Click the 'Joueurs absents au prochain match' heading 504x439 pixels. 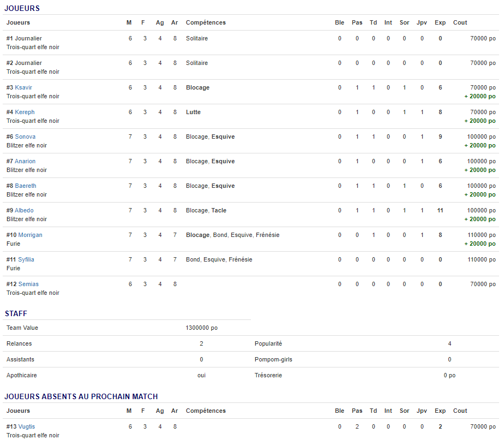click(x=81, y=396)
